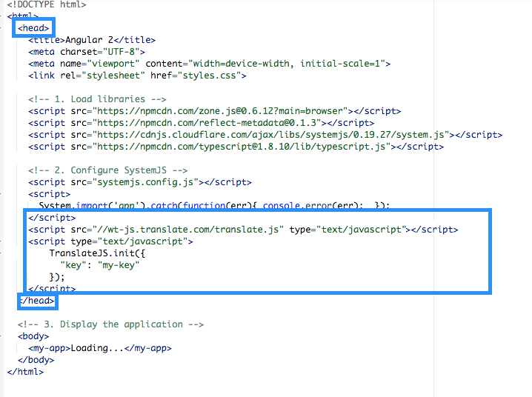Click the System.import('app') code line
The image size is (532, 397).
tap(213, 205)
